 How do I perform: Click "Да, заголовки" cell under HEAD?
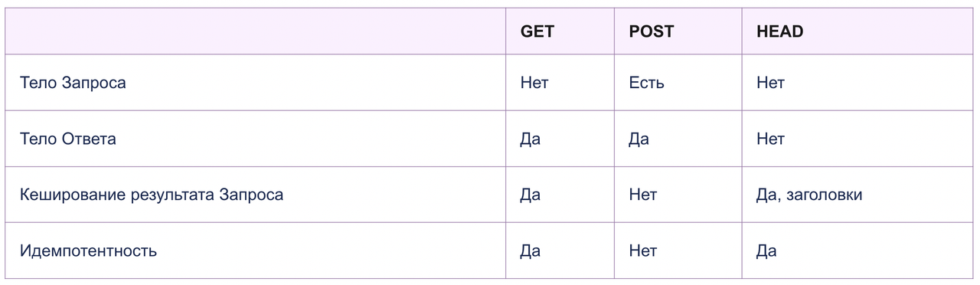pos(808,195)
